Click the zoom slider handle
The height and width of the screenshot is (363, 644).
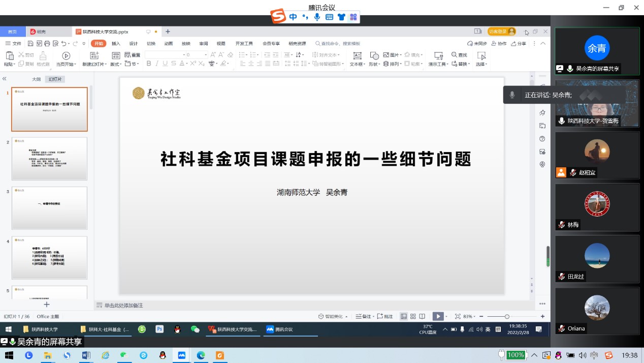click(x=507, y=316)
